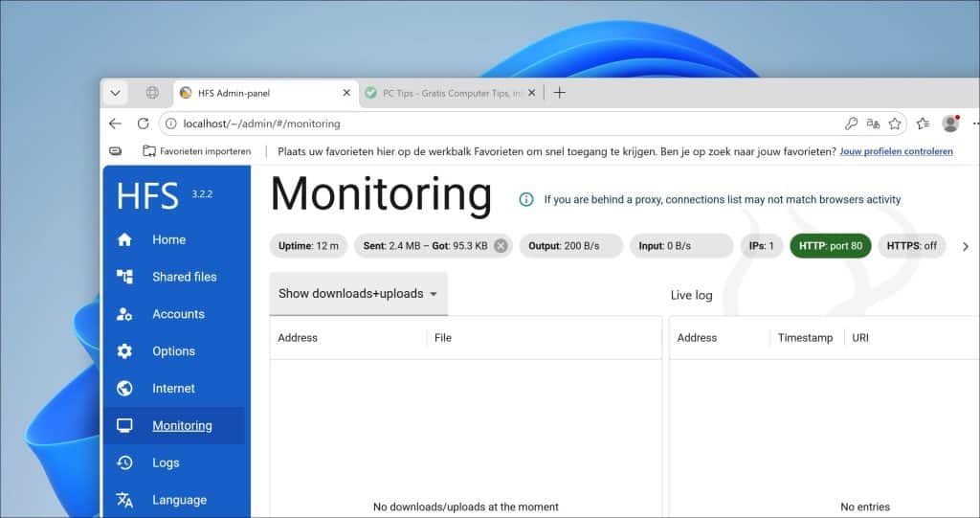Click the Logs history clock icon
Screen dimensions: 980x518
pyautogui.click(x=124, y=463)
